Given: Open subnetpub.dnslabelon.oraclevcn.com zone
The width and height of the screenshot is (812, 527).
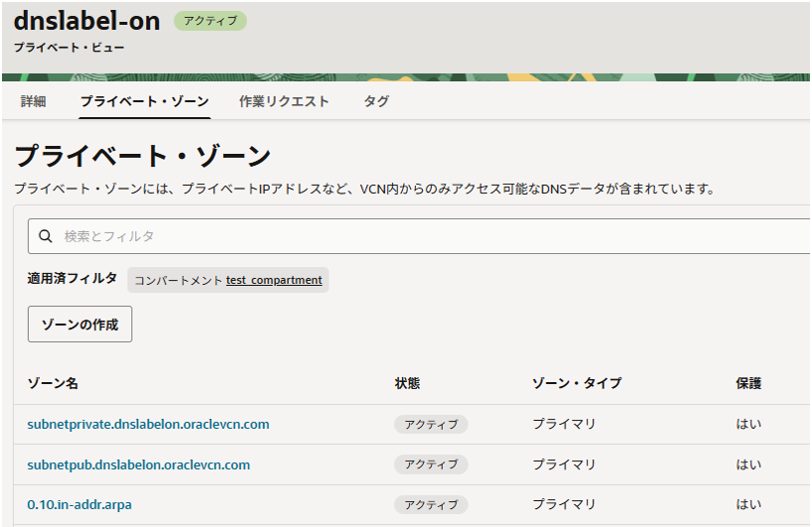Looking at the screenshot, I should tap(138, 464).
